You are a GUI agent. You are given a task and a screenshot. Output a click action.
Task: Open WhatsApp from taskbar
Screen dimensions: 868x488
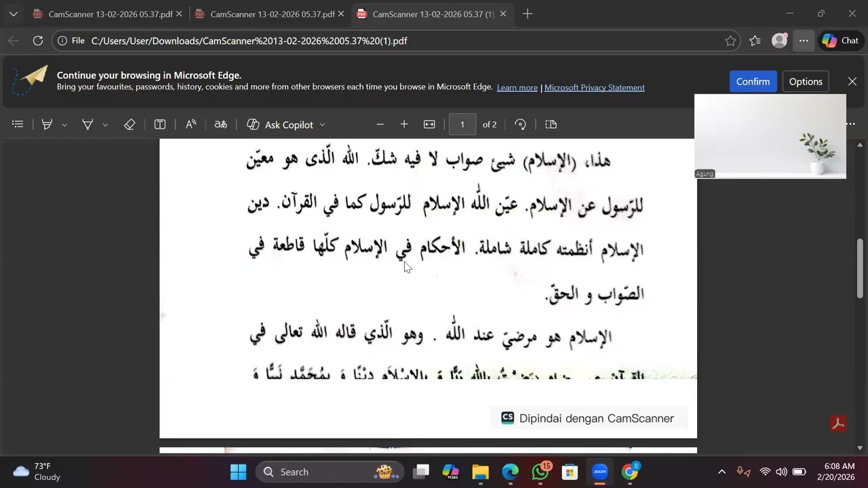[540, 472]
